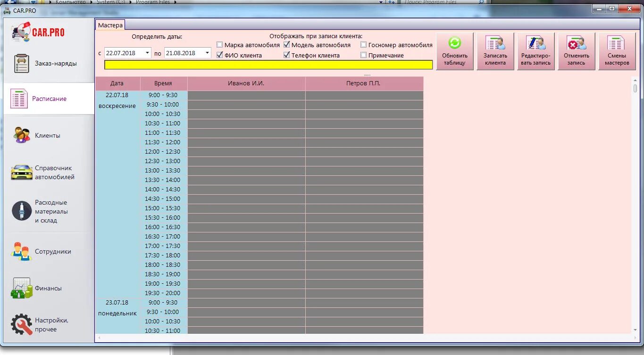This screenshot has width=644, height=355.
Task: Enable Примечание checkbox
Action: [364, 55]
